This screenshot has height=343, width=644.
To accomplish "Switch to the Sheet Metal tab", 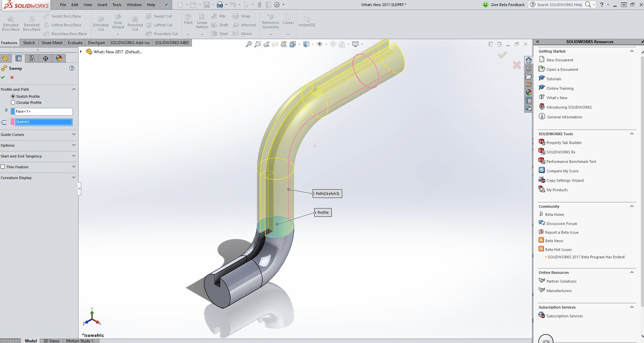I will [52, 43].
